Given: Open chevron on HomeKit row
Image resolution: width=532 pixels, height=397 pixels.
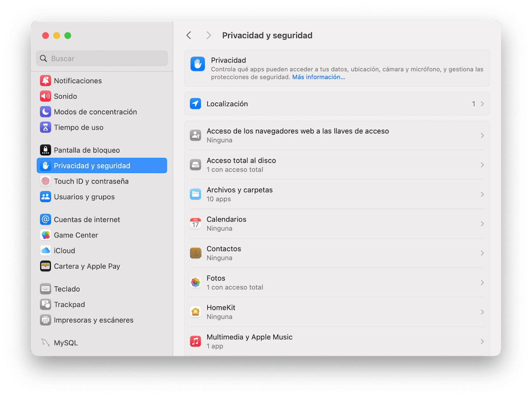Looking at the screenshot, I should tap(482, 312).
